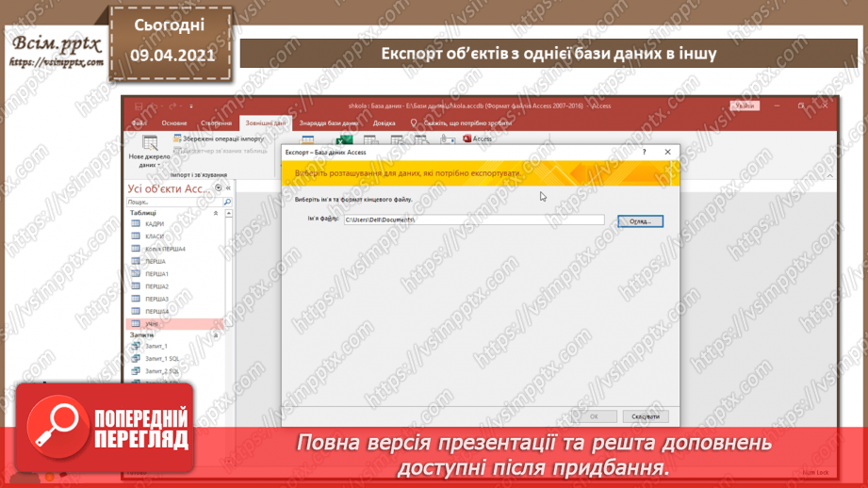
Task: Click the navigation pane Пошук field
Action: (x=174, y=202)
